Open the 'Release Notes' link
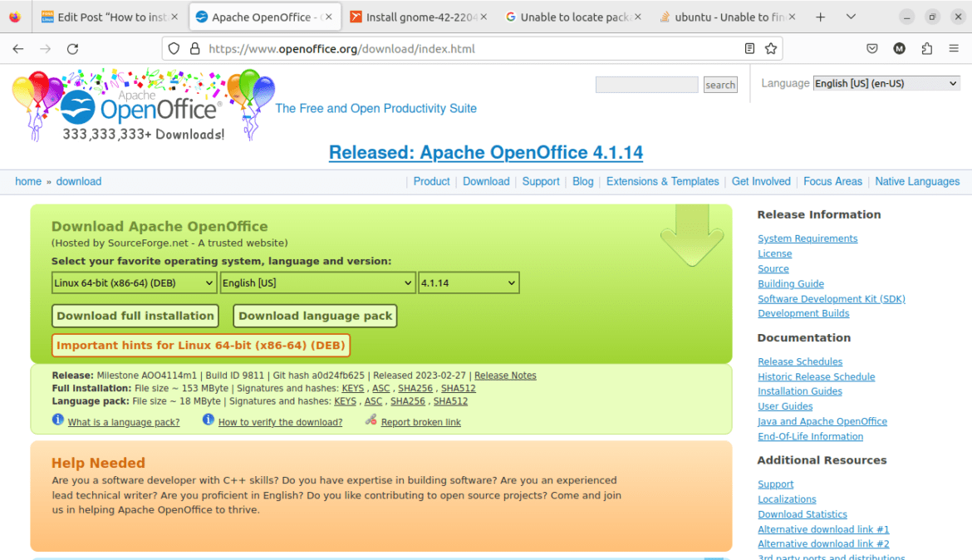This screenshot has height=560, width=972. [505, 375]
